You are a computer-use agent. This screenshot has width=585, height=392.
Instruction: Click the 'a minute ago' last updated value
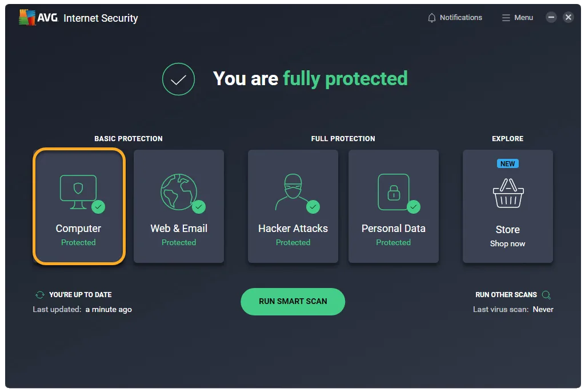(109, 310)
